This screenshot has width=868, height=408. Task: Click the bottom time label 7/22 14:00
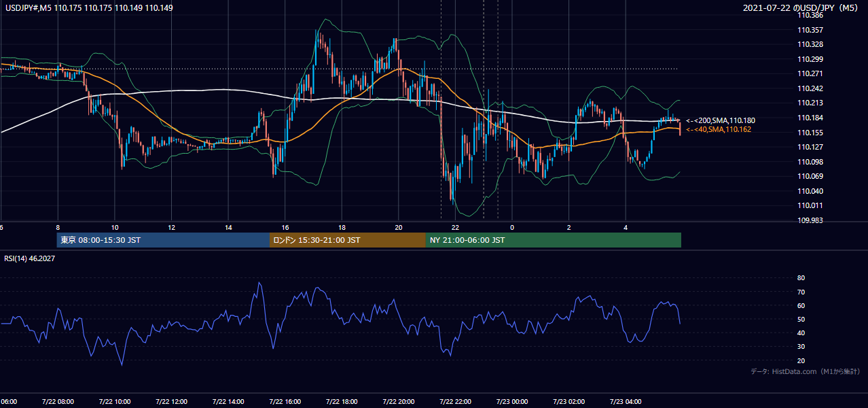click(x=228, y=401)
